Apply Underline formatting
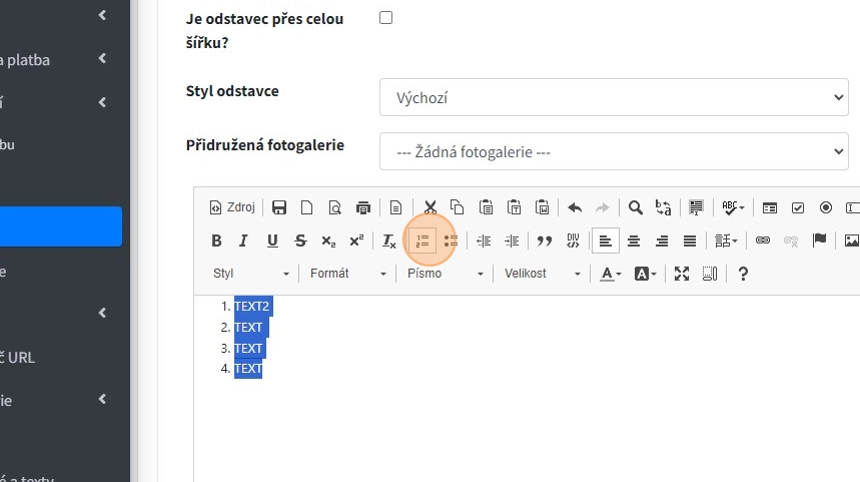 (x=272, y=241)
